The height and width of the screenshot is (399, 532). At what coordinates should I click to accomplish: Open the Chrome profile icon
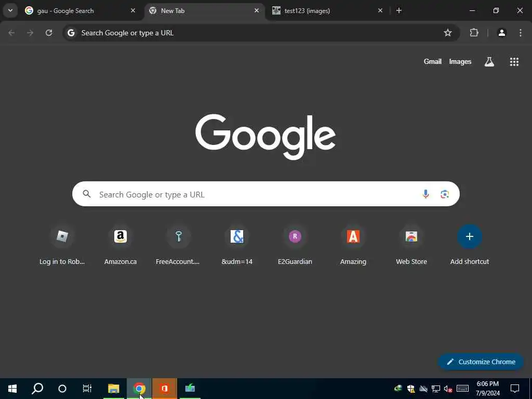coord(502,33)
